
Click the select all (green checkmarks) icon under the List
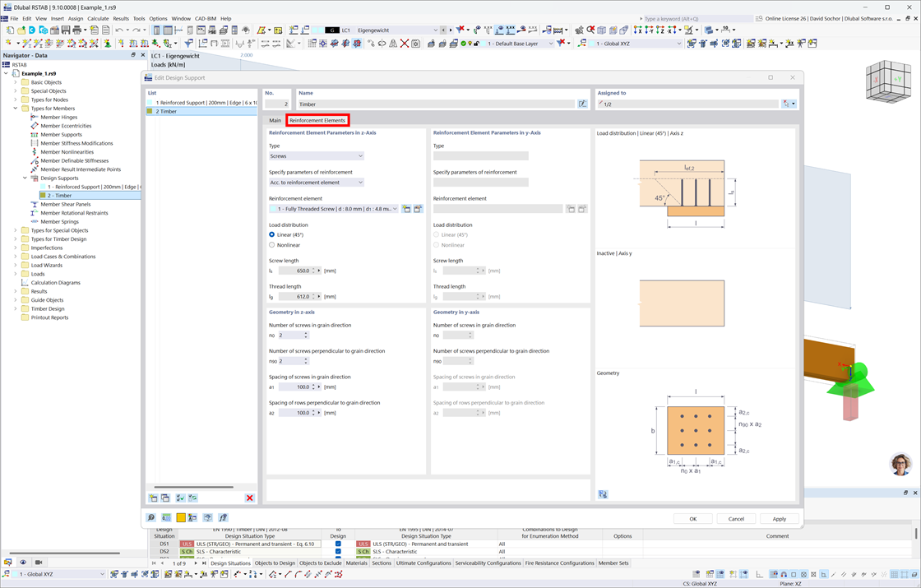coord(180,498)
